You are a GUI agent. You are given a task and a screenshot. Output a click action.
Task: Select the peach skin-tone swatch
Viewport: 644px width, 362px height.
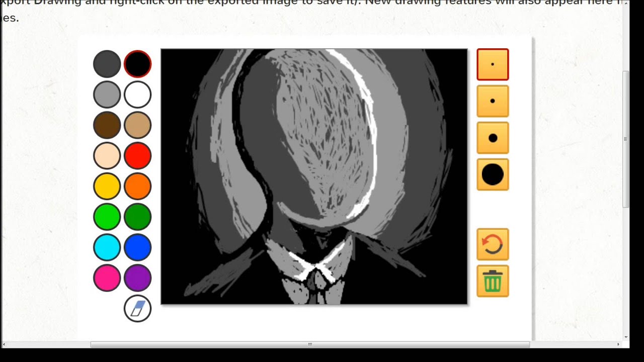[107, 155]
